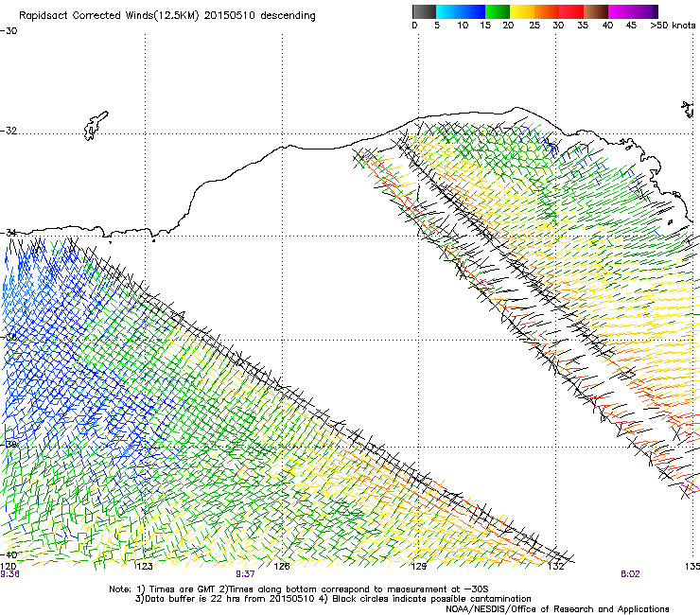This screenshot has width=700, height=615.
Task: Click the purple '8:02' time label
Action: tap(630, 574)
